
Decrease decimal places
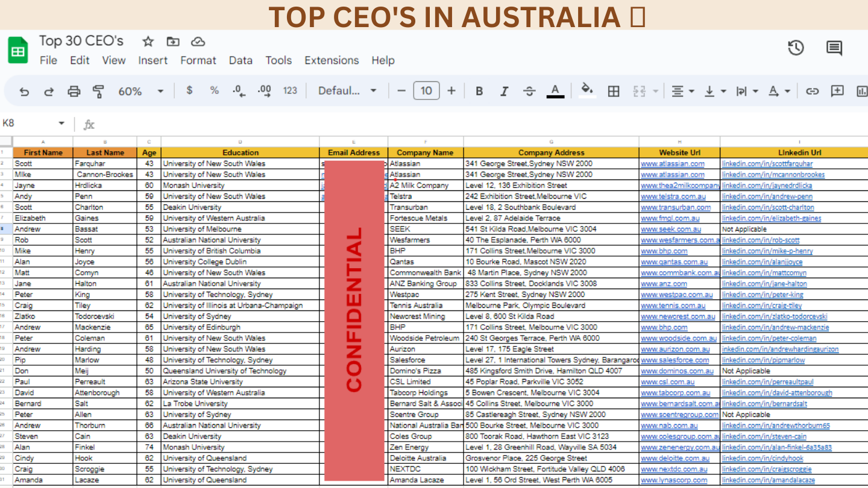coord(239,91)
